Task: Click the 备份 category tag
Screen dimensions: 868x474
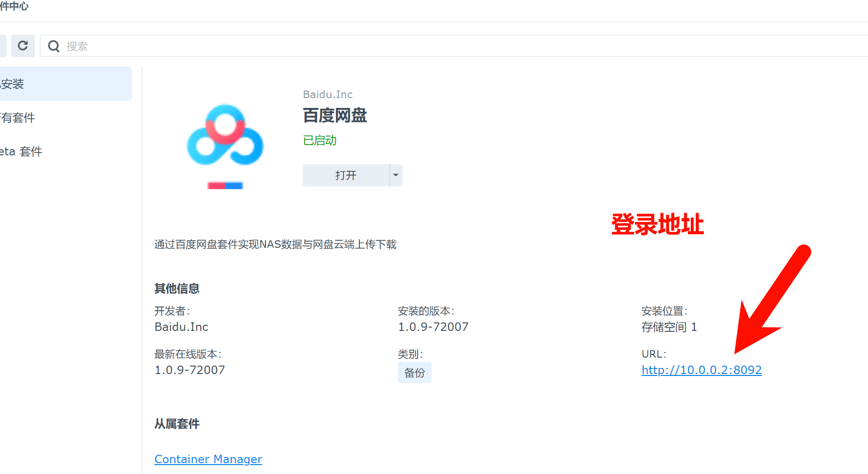Action: (414, 373)
